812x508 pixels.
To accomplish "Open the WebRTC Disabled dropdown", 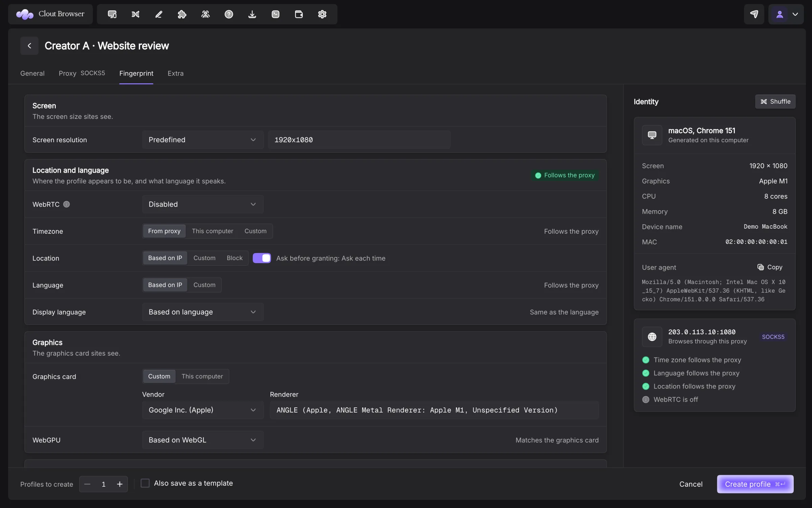I will tap(203, 204).
